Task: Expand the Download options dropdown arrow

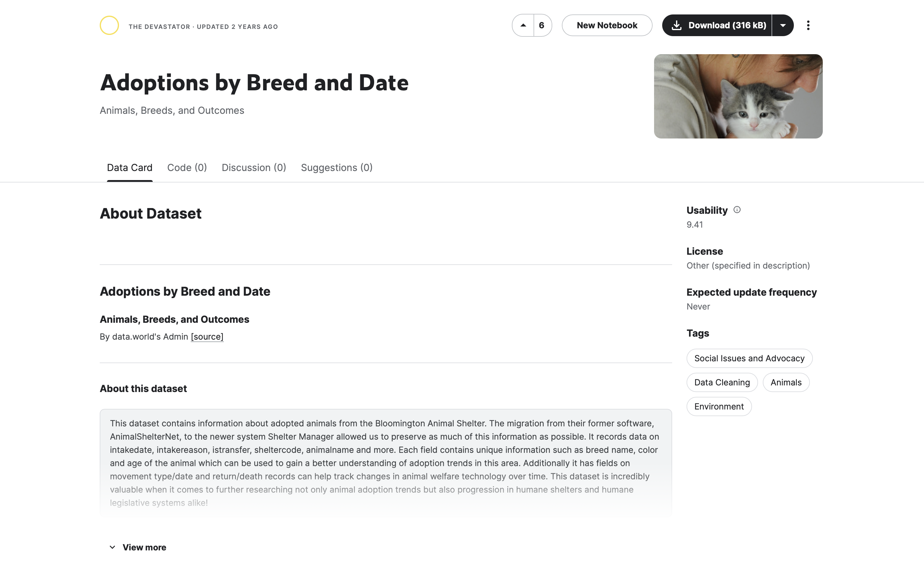Action: click(x=783, y=25)
